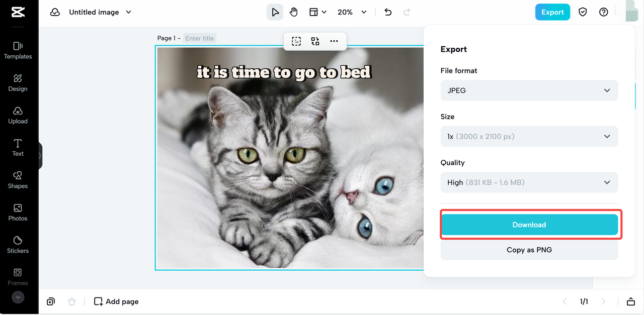Open the 20% zoom level dropdown

[x=352, y=12]
